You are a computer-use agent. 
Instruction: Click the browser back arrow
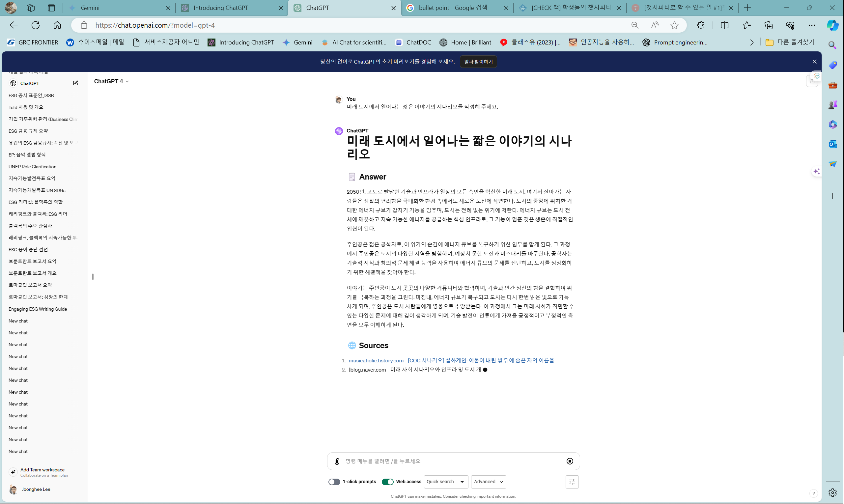[14, 25]
